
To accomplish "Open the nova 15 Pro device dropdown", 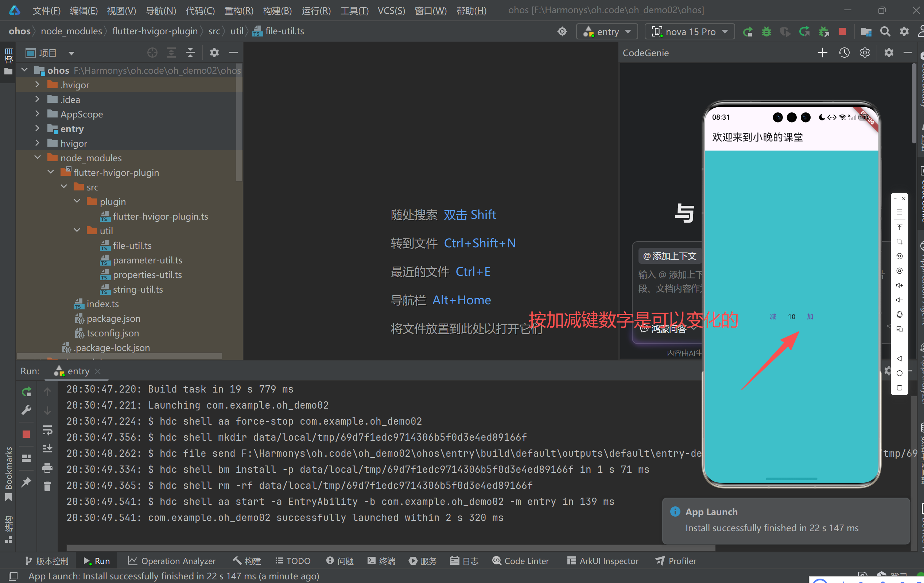I will (690, 31).
